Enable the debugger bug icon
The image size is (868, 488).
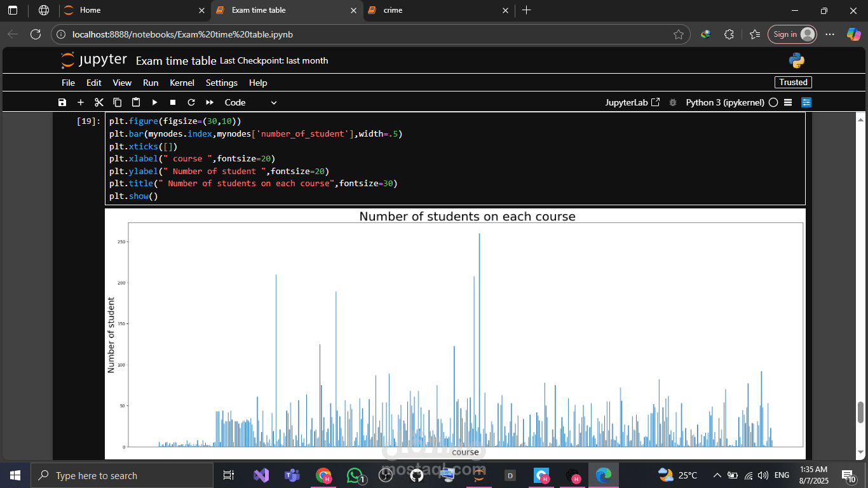pyautogui.click(x=673, y=102)
